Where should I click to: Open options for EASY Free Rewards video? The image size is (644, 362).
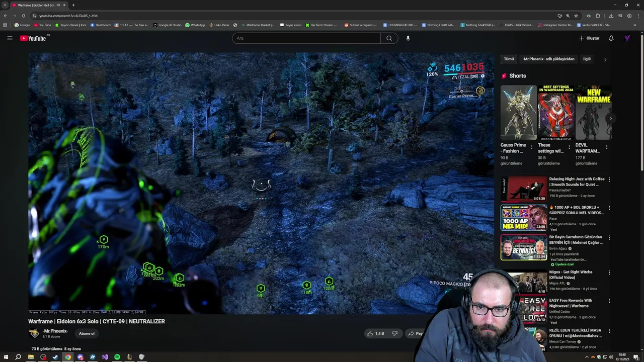click(609, 301)
